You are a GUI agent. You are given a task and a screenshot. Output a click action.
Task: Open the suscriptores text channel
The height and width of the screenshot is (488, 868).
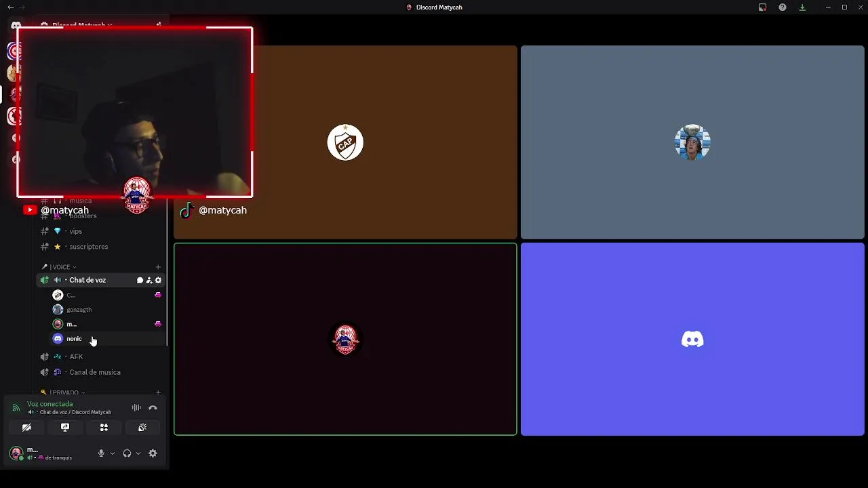[x=100, y=247]
